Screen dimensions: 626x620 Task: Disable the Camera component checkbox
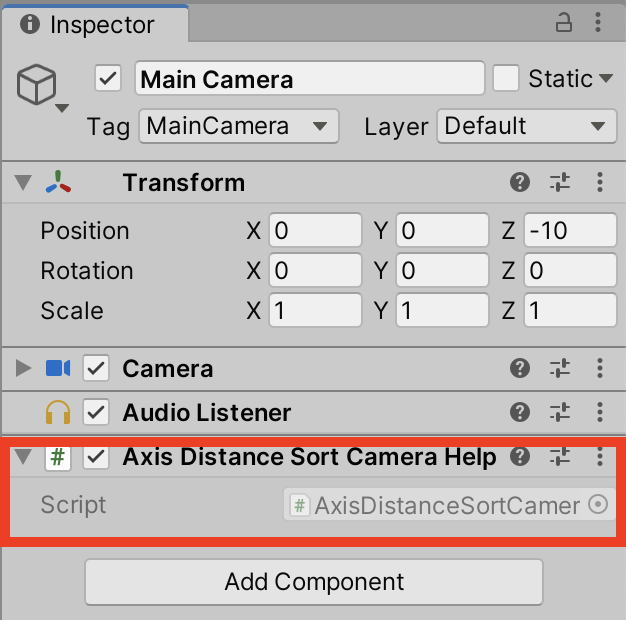coord(96,369)
